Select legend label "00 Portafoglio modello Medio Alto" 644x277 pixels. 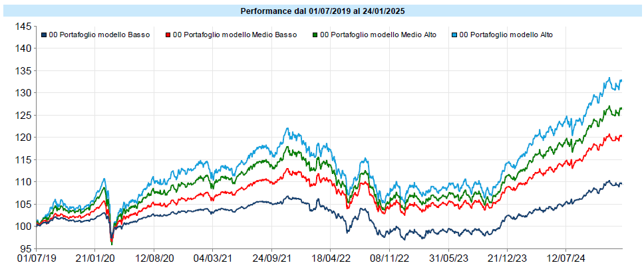pyautogui.click(x=378, y=35)
